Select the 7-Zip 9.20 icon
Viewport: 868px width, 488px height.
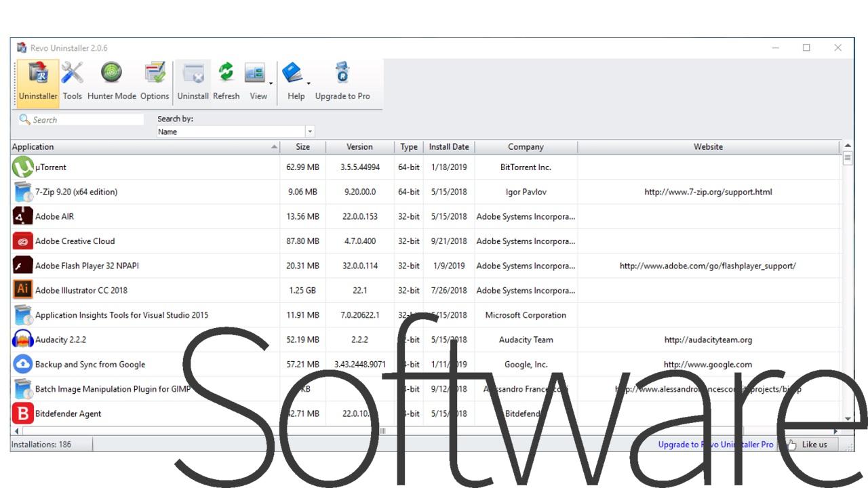[x=23, y=192]
